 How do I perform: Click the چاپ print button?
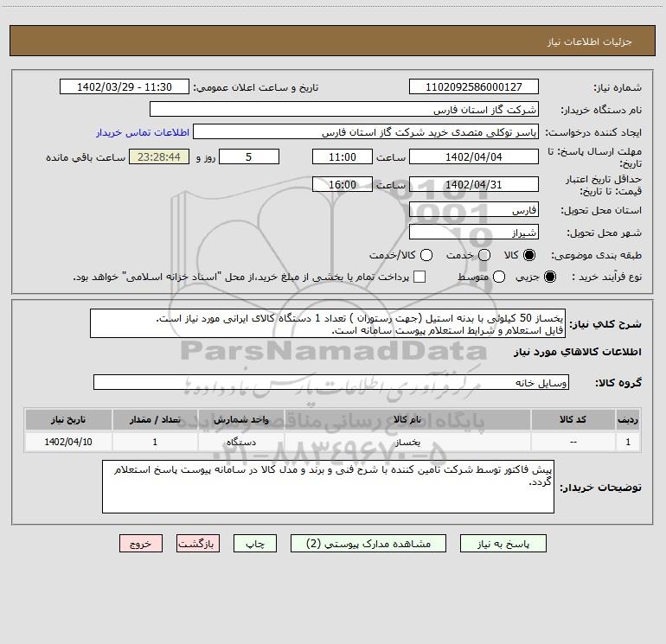[x=255, y=544]
